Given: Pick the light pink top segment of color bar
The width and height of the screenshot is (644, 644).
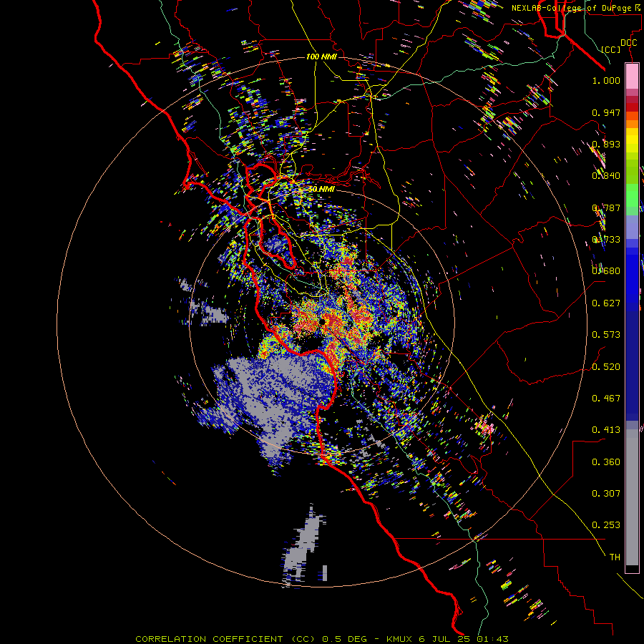Looking at the screenshot, I should (632, 76).
